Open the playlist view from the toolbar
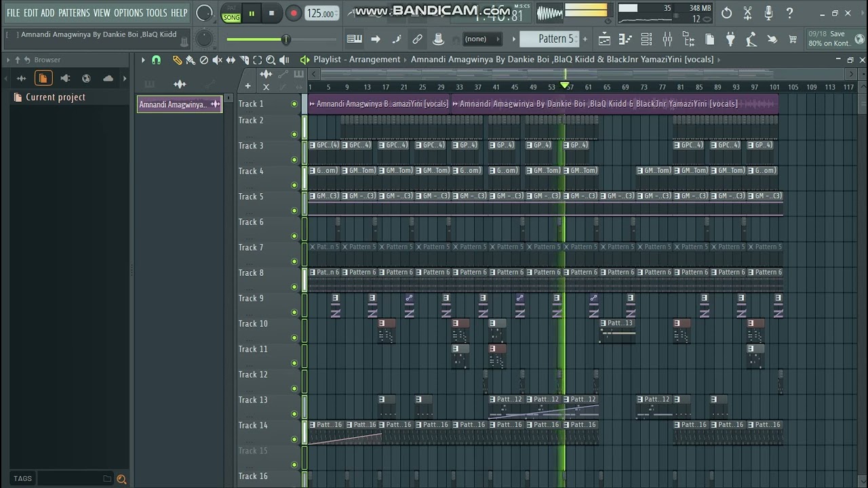Image resolution: width=868 pixels, height=488 pixels. [604, 39]
